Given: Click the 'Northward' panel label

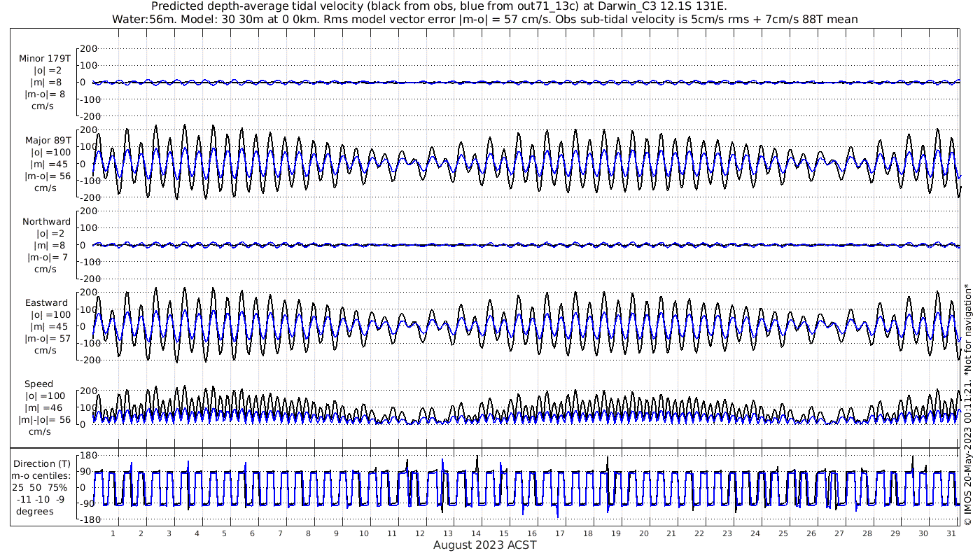Looking at the screenshot, I should (46, 222).
